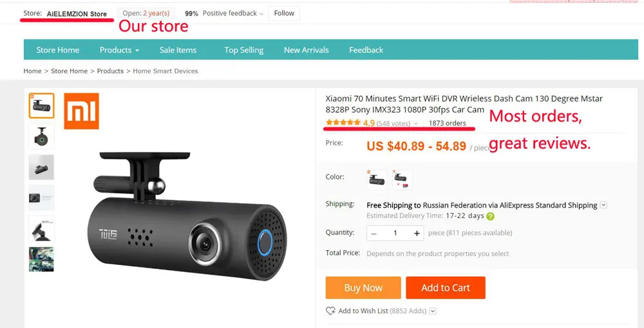Expand the Add to Wish List dropdown
This screenshot has width=644, height=328.
pyautogui.click(x=433, y=311)
